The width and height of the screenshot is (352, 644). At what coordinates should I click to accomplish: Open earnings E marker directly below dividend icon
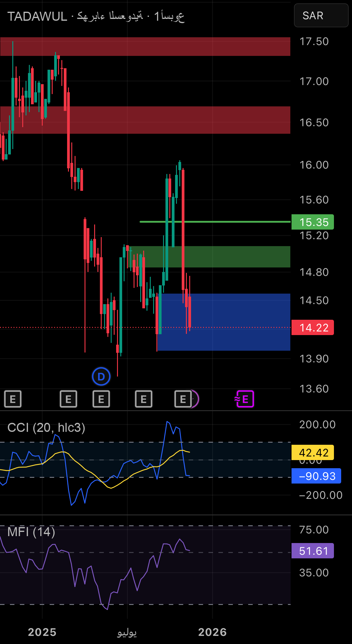101,399
